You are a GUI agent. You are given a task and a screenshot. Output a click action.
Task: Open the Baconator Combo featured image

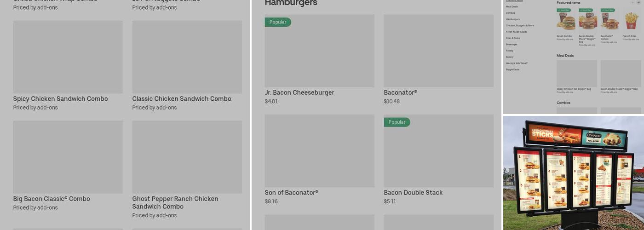click(x=609, y=21)
